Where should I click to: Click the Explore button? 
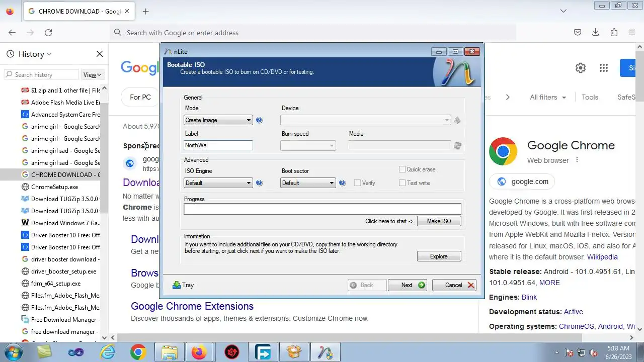pyautogui.click(x=439, y=256)
